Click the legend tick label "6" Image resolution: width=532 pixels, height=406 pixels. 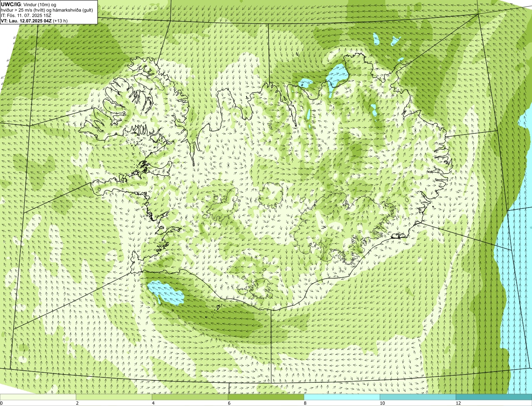pos(229,403)
